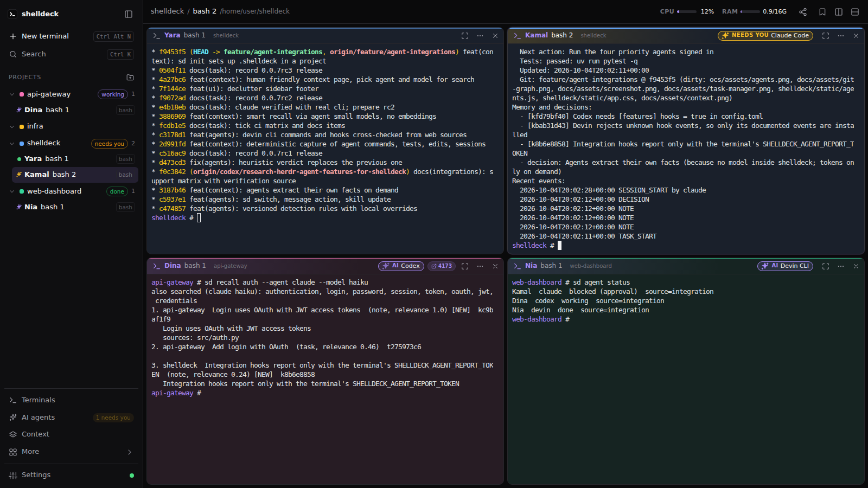
Task: Add a new project folder
Action: point(130,78)
